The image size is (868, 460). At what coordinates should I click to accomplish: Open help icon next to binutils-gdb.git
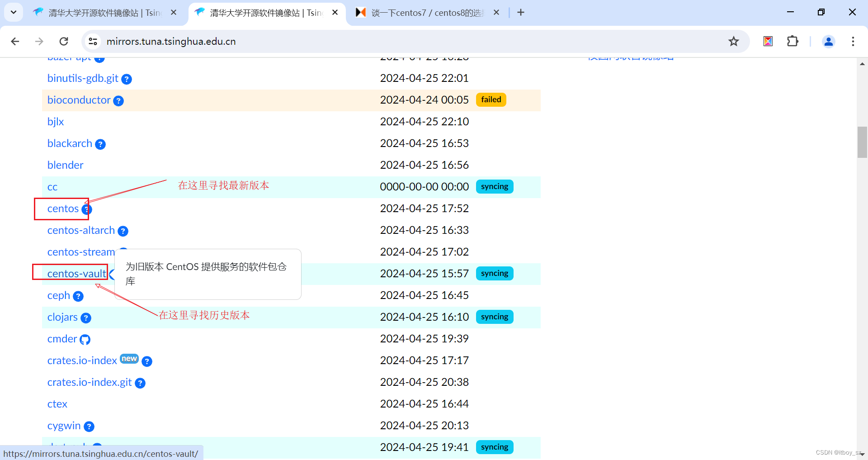(127, 79)
